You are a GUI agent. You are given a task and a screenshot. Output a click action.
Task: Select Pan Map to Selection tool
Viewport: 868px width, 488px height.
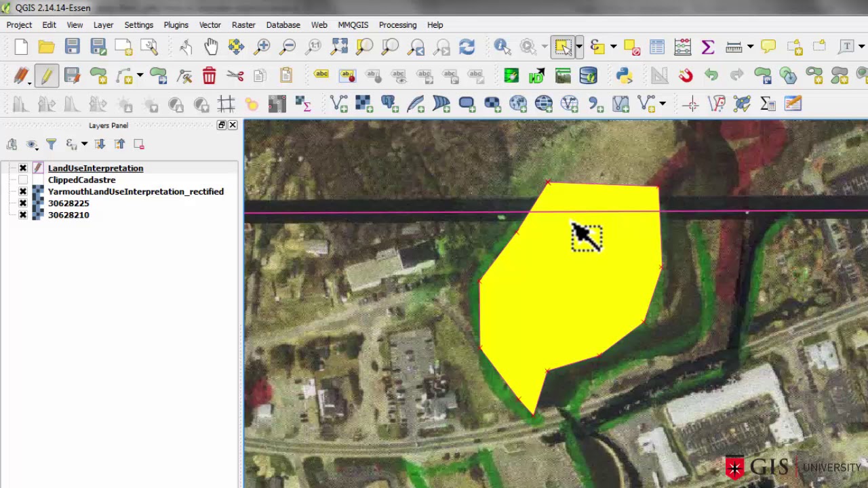(236, 47)
